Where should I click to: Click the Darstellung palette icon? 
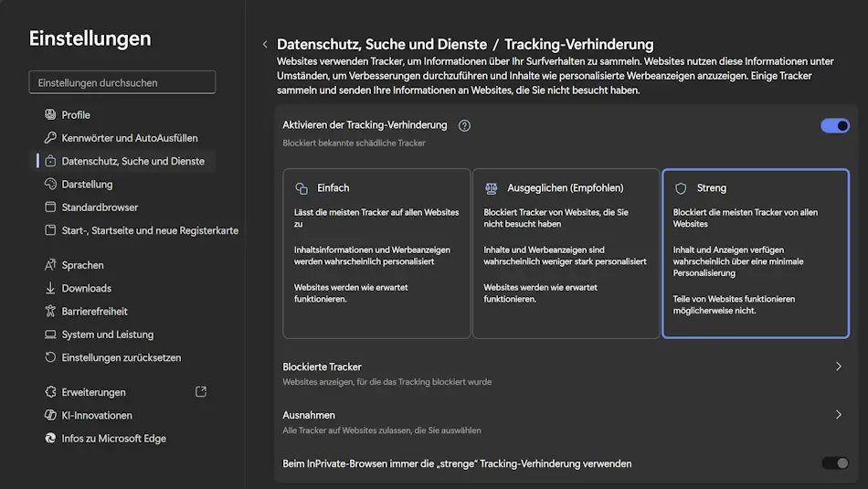(x=50, y=184)
